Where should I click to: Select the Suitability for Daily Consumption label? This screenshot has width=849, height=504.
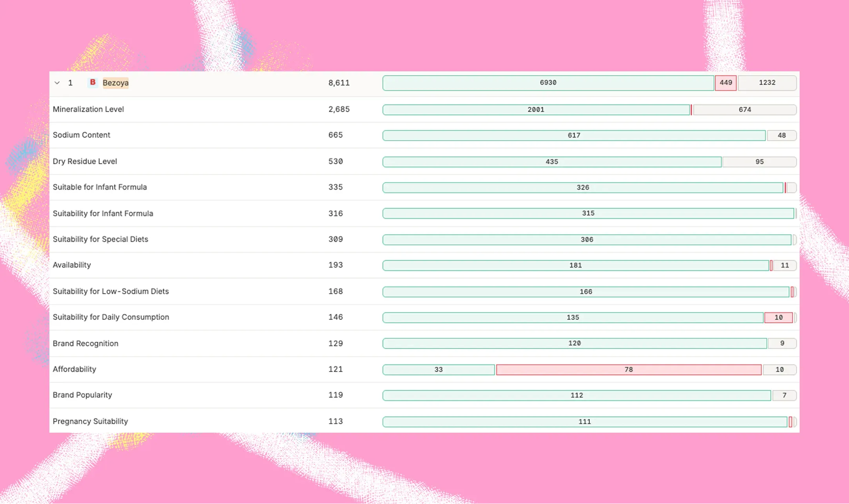pyautogui.click(x=111, y=317)
